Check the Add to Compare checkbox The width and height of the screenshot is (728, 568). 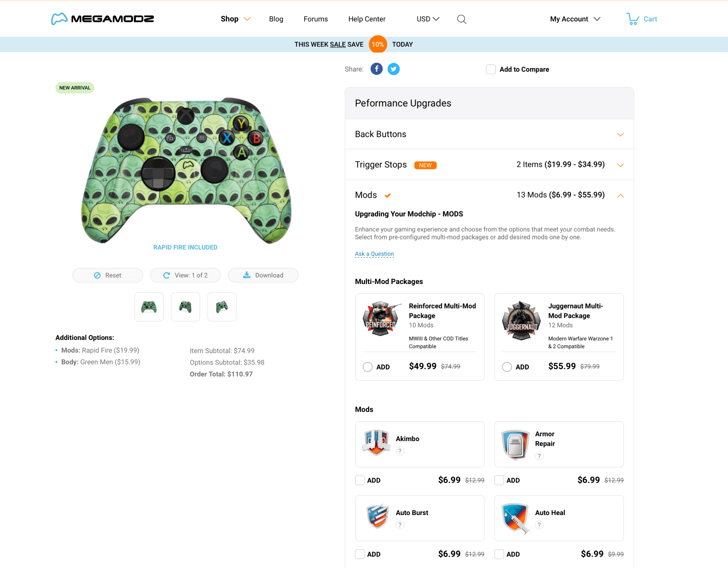click(491, 69)
